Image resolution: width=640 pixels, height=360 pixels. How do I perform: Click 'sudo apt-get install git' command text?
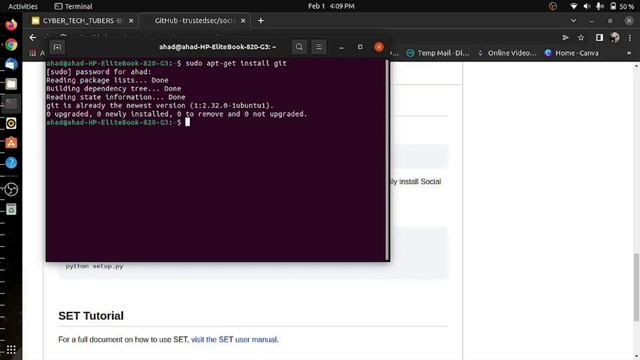coord(236,63)
